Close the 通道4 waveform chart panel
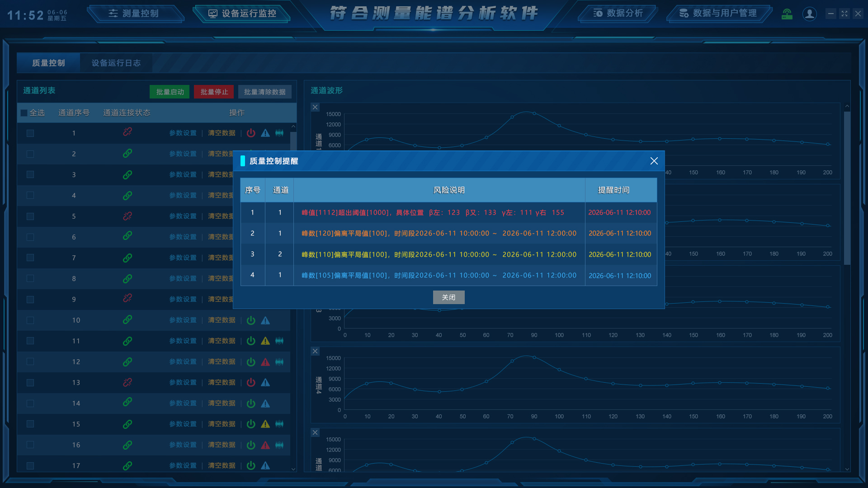The width and height of the screenshot is (868, 488). coord(315,351)
